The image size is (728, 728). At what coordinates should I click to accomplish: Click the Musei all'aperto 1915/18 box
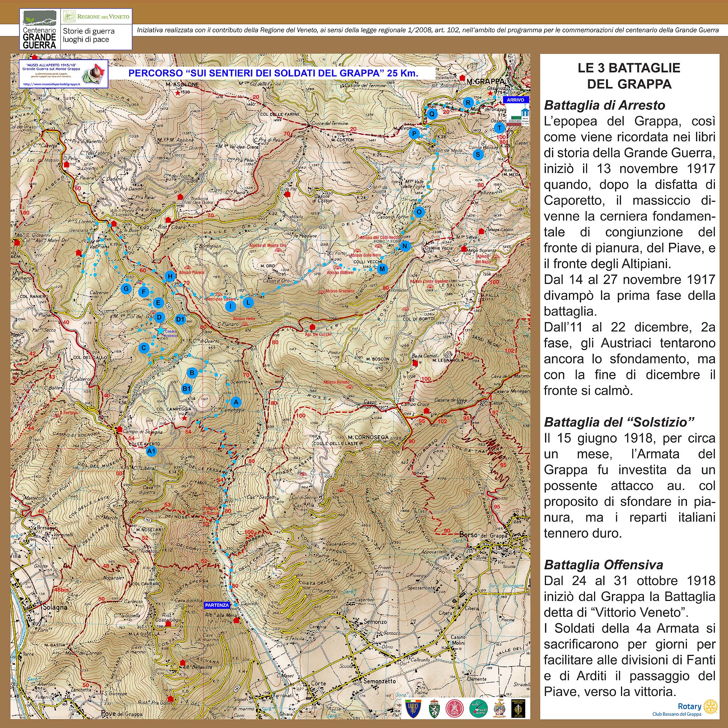(x=64, y=74)
